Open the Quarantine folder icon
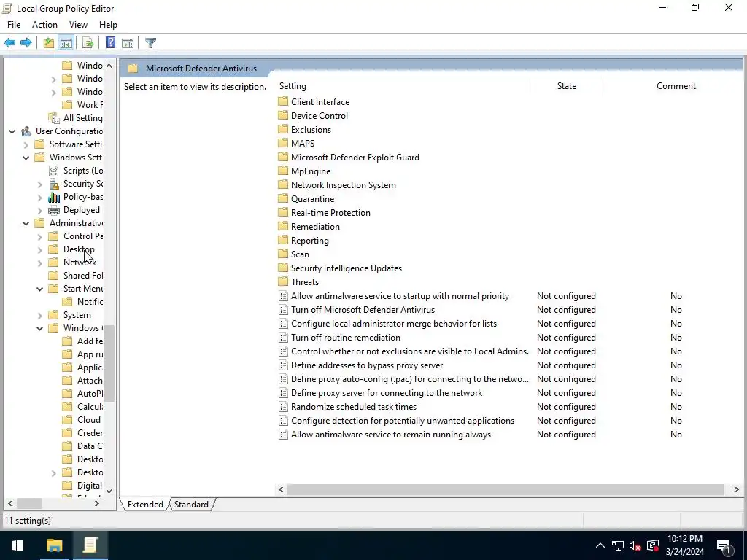Screen dimensions: 747x560 point(283,198)
